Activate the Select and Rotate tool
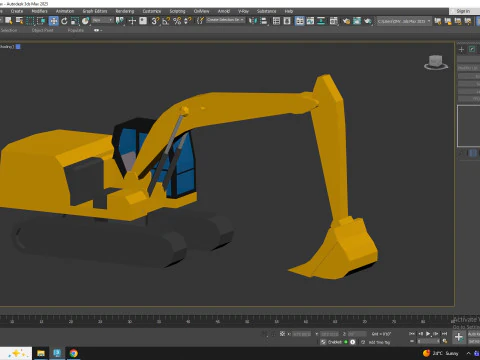 pyautogui.click(x=64, y=21)
